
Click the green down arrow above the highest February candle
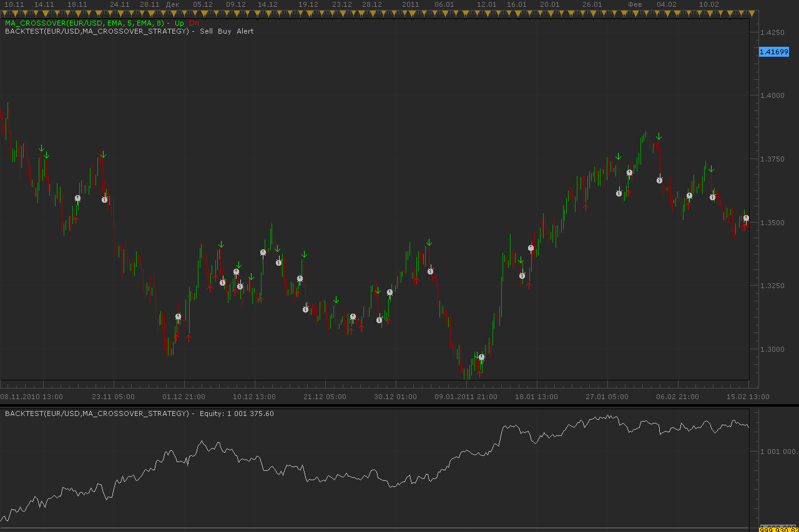click(x=659, y=137)
